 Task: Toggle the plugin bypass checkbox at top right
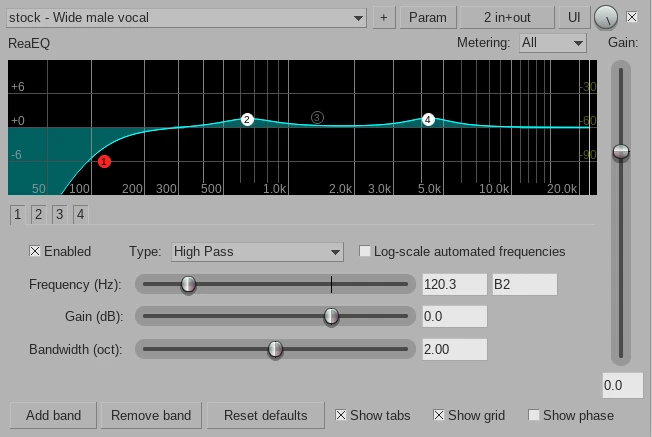tap(632, 17)
